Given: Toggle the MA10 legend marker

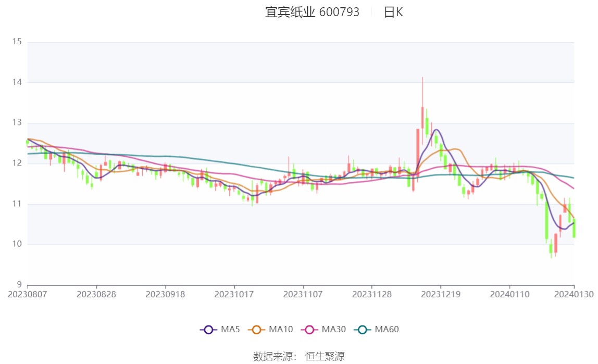Looking at the screenshot, I should [x=256, y=330].
